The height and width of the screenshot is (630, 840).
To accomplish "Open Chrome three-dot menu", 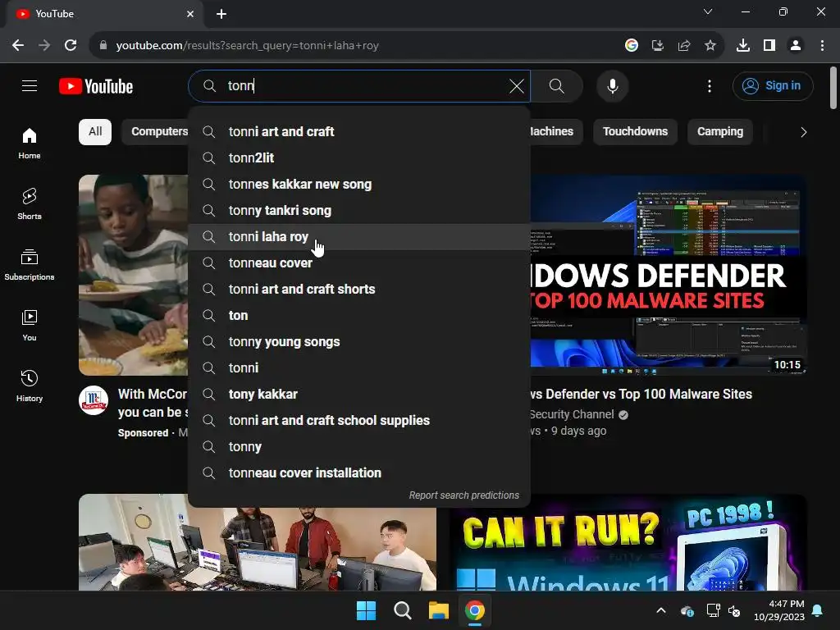I will click(822, 46).
